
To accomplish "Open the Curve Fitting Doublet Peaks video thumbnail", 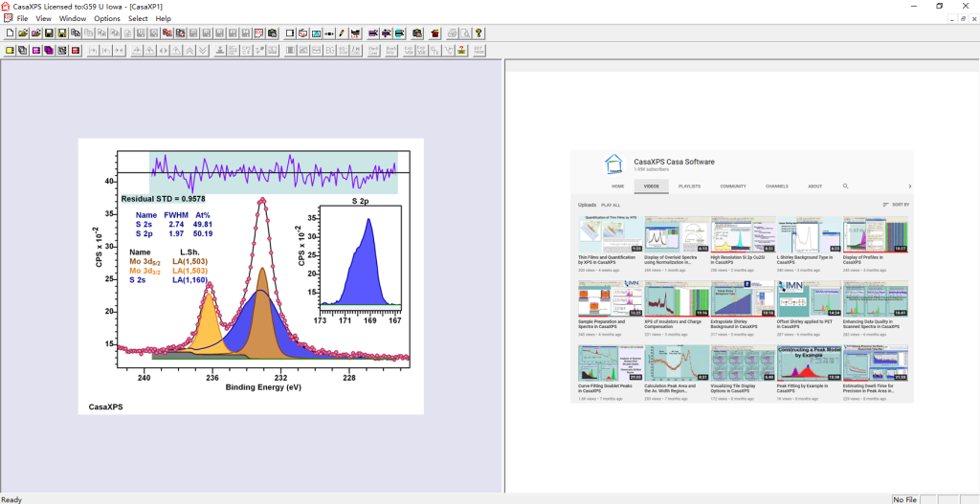I will pos(611,362).
